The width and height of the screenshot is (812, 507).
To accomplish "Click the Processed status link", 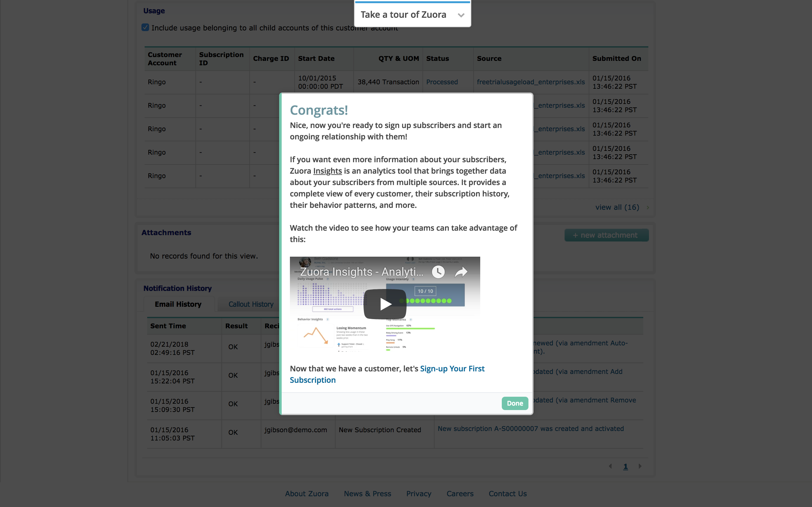I will coord(442,82).
